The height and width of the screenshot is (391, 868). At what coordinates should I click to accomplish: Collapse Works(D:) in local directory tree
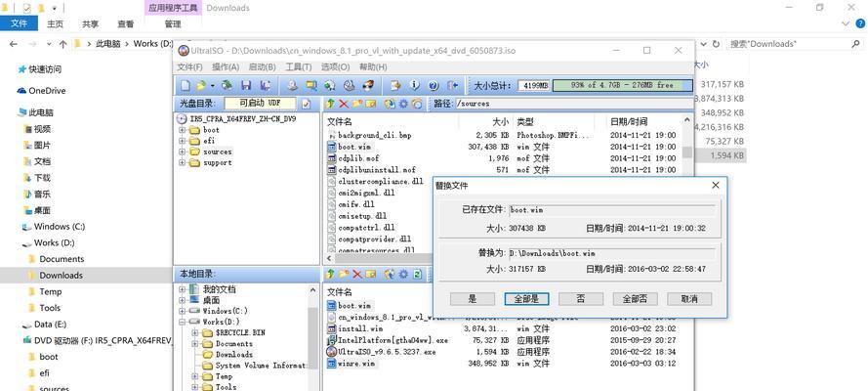183,322
